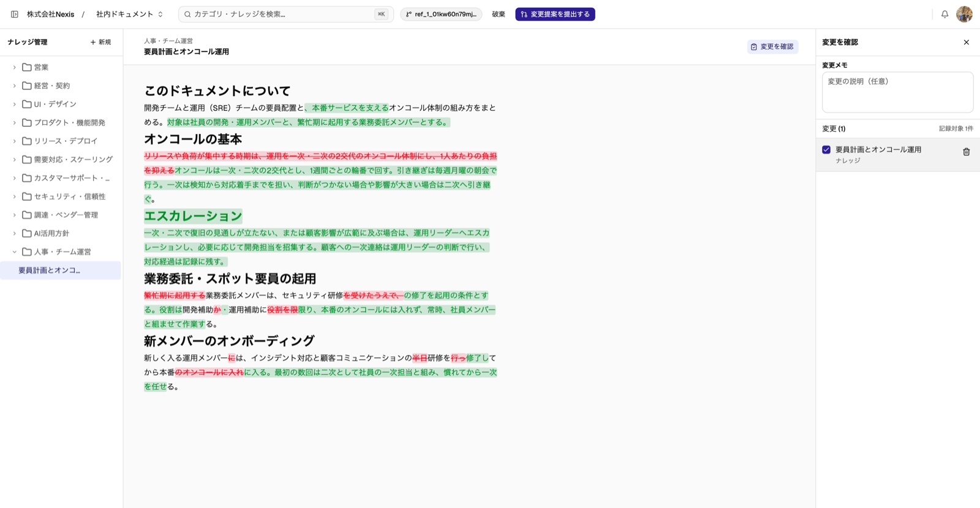Screen dimensions: 980x508
Task: Open the user avatar menu
Action: pos(964,14)
